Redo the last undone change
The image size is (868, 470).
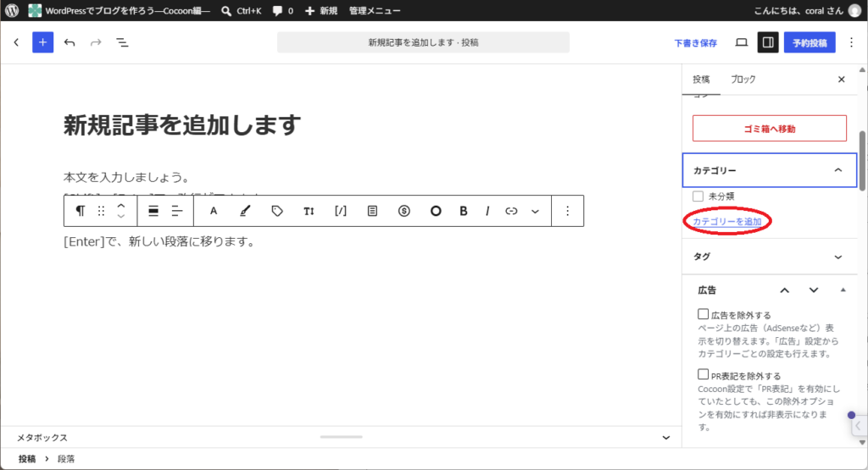[96, 42]
